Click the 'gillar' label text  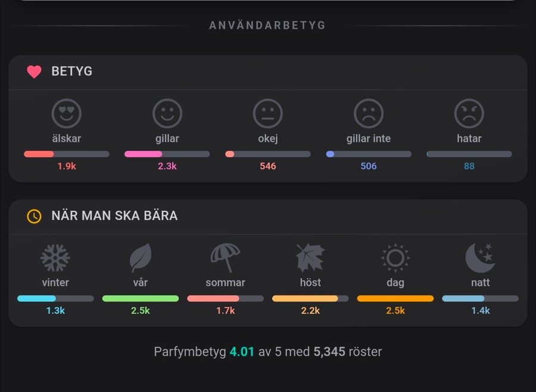pyautogui.click(x=167, y=139)
